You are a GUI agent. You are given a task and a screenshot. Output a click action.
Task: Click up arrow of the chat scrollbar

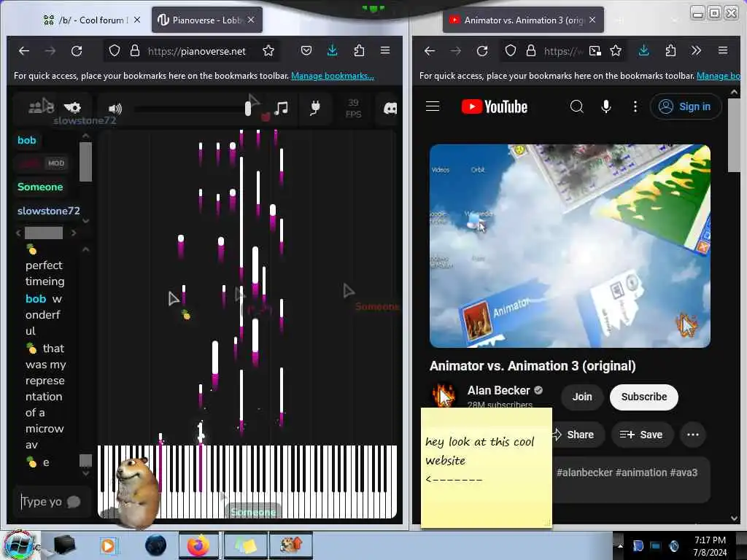(86, 249)
